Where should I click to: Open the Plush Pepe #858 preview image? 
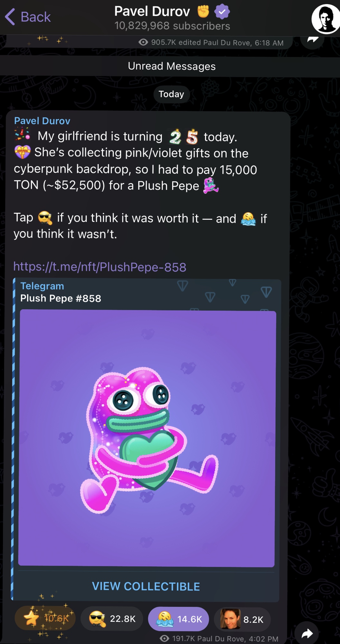point(147,438)
